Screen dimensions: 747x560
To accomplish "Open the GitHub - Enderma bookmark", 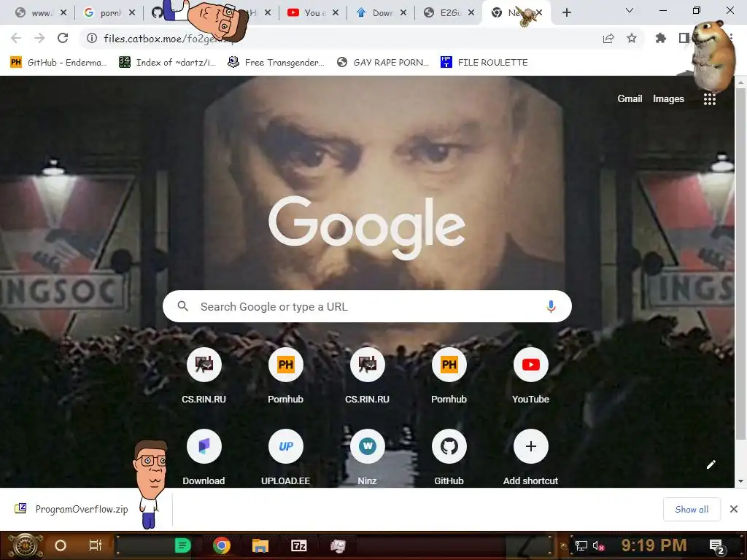I will click(x=58, y=63).
